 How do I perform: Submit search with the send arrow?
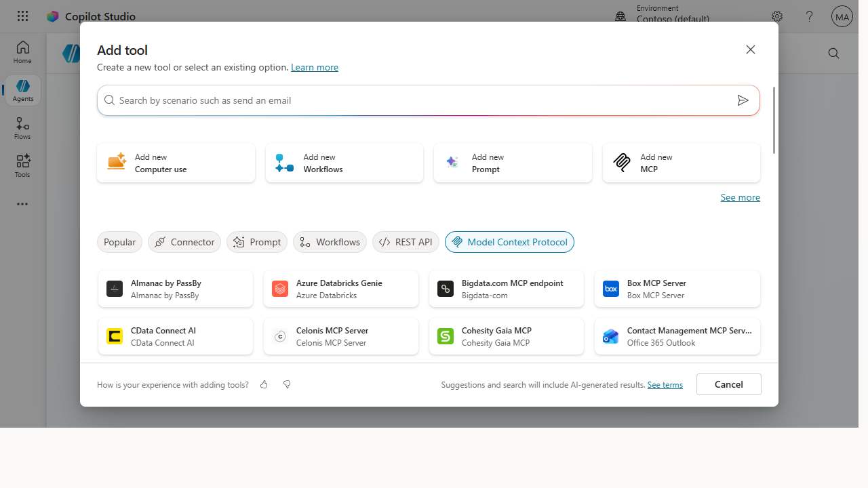click(x=743, y=100)
